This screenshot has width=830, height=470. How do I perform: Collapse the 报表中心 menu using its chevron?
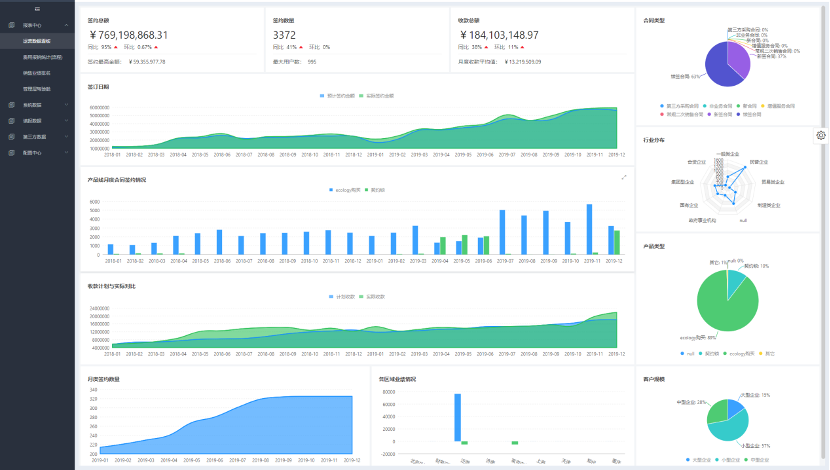(x=65, y=24)
